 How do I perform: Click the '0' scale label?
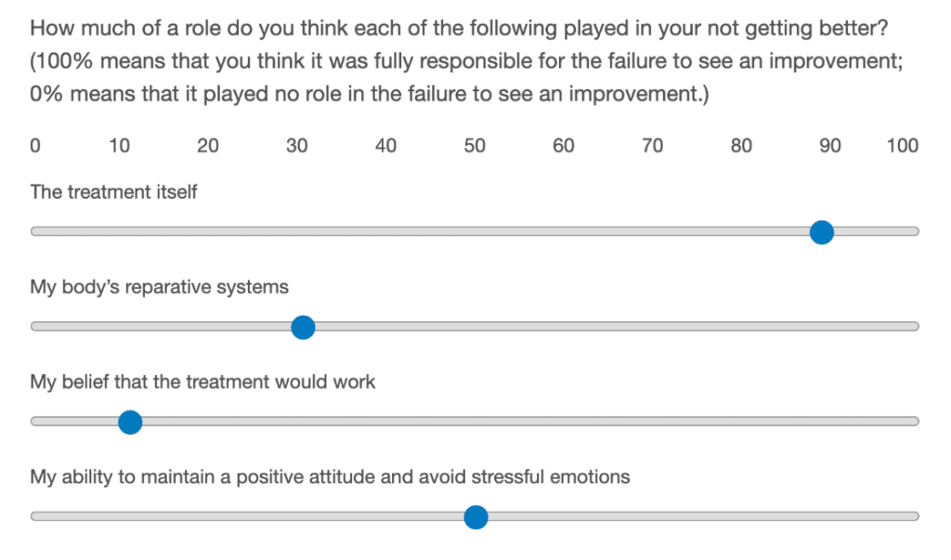35,146
